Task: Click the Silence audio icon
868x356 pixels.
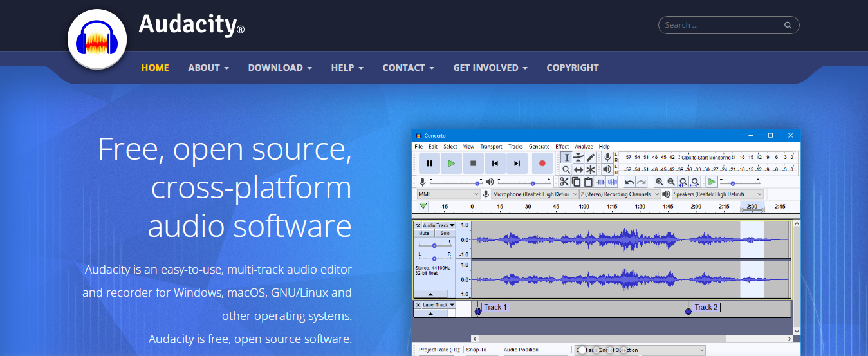Action: pos(612,182)
